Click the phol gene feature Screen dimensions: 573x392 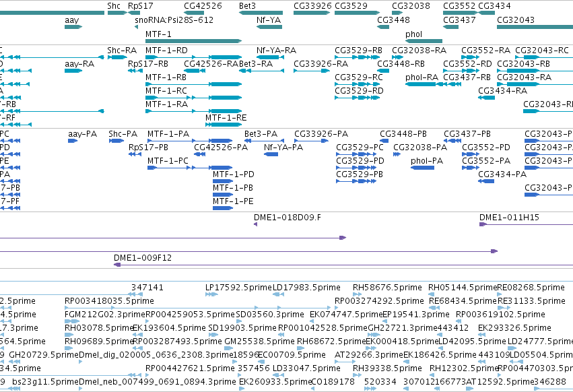[x=424, y=41]
